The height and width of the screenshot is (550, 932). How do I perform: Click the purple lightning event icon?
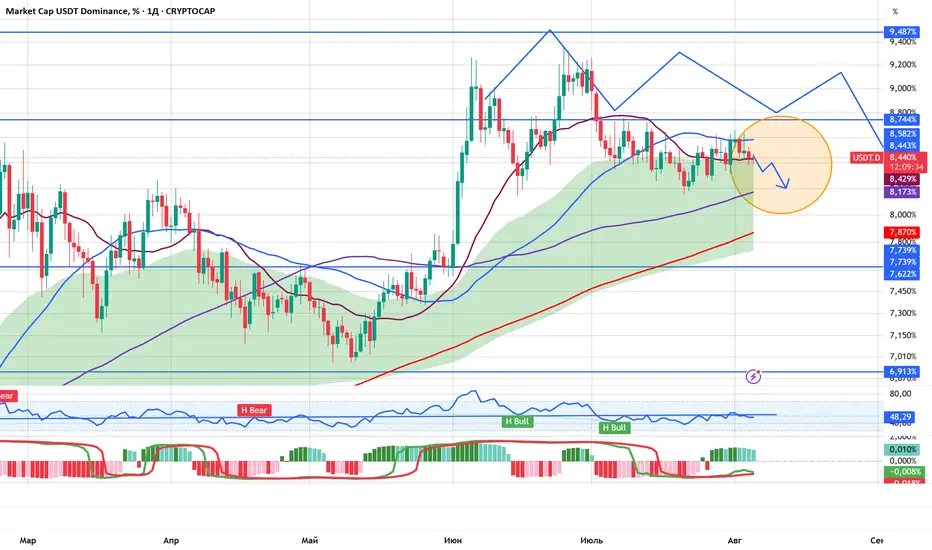(753, 376)
